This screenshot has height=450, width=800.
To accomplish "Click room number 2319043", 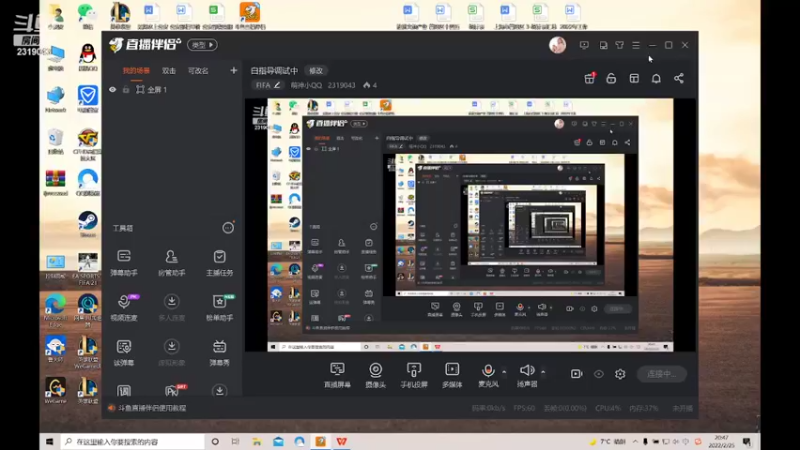I will coord(341,85).
